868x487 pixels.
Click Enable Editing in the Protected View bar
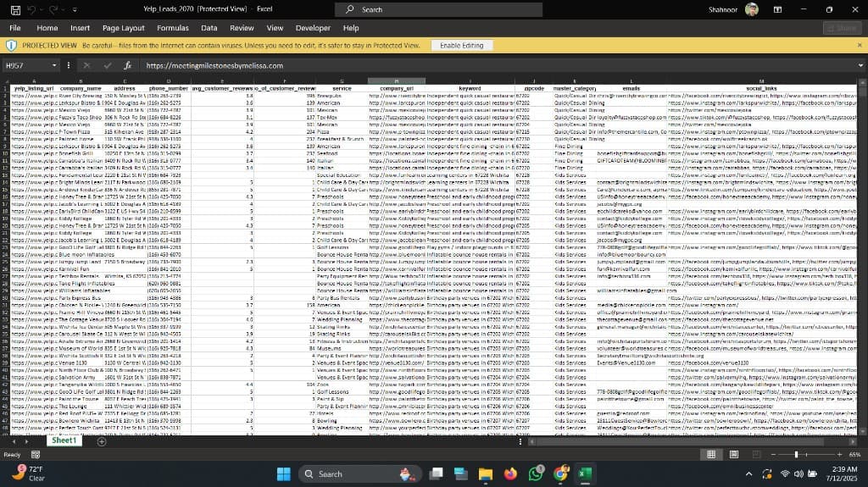(x=461, y=46)
